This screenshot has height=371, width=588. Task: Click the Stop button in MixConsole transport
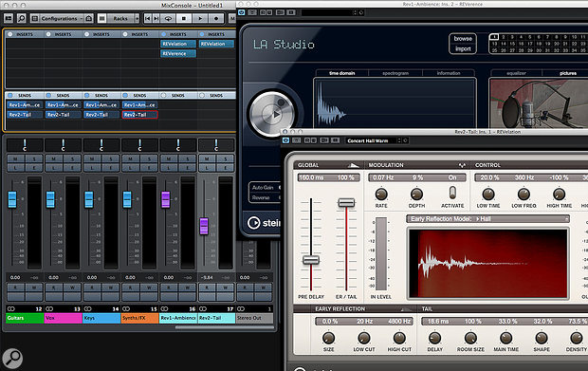(184, 18)
